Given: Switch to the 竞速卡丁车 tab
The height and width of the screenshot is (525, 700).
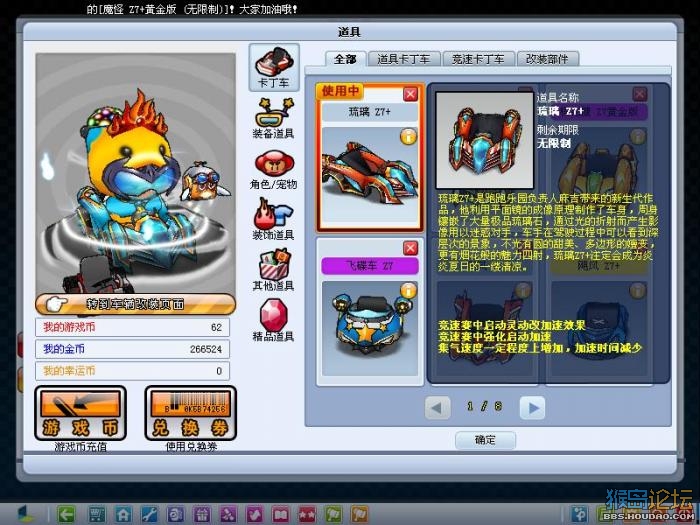Looking at the screenshot, I should pos(479,59).
